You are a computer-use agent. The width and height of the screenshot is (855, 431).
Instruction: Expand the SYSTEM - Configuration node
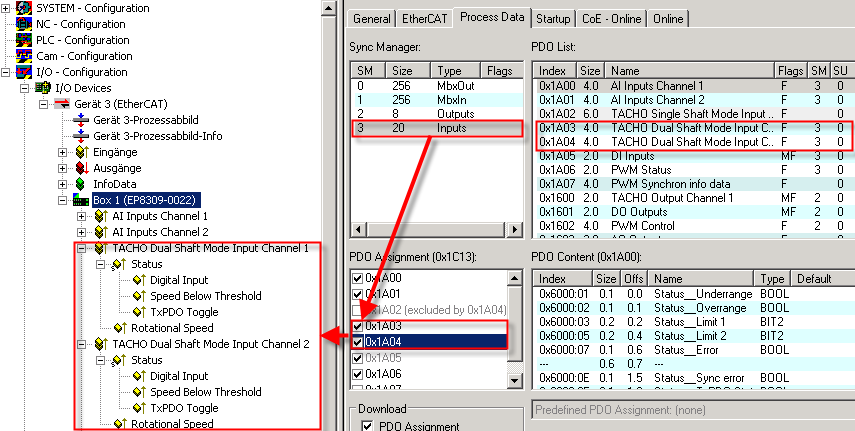(5, 8)
